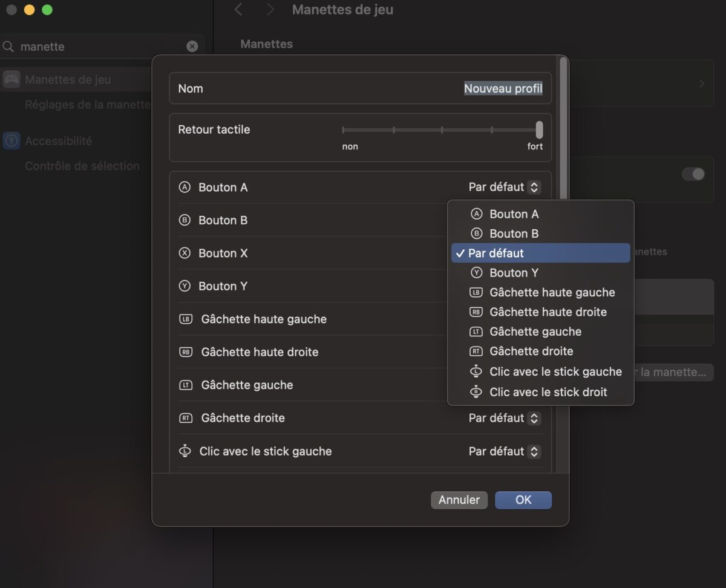The width and height of the screenshot is (726, 588).
Task: Click the RB icon in the dropdown menu
Action: coord(476,312)
